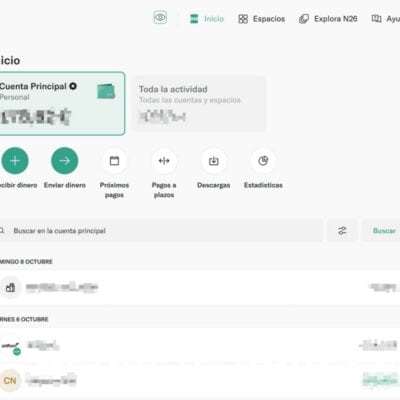400x400 pixels.
Task: Click the badge next to Cuenta Principal
Action: (x=73, y=86)
